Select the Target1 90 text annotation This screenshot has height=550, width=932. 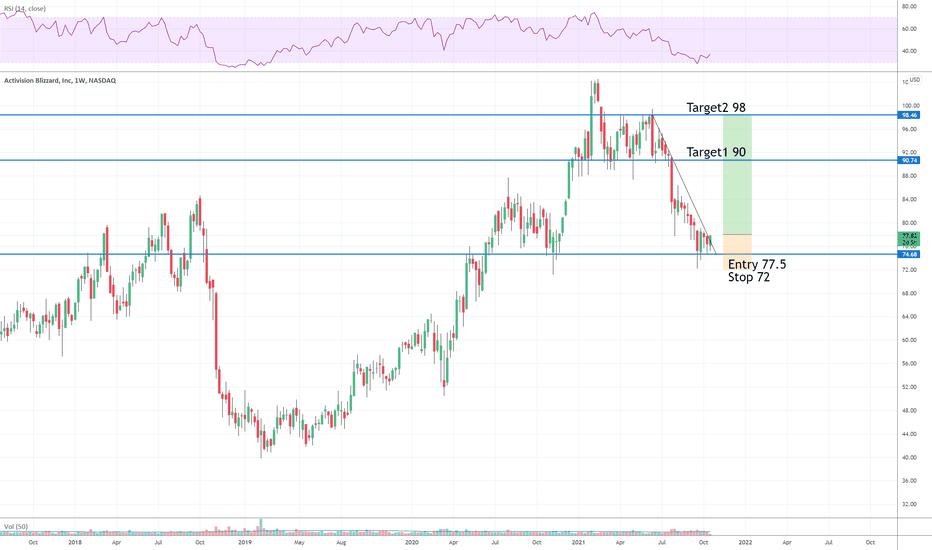[716, 152]
